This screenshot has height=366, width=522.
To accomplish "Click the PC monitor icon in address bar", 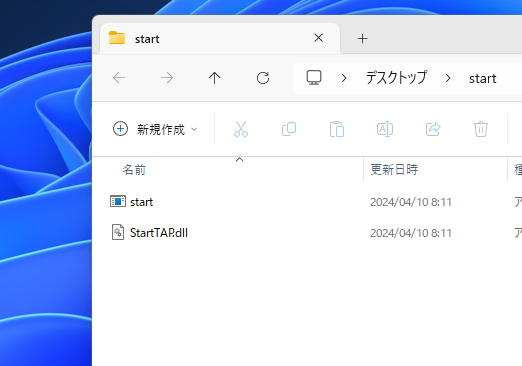I will (314, 78).
